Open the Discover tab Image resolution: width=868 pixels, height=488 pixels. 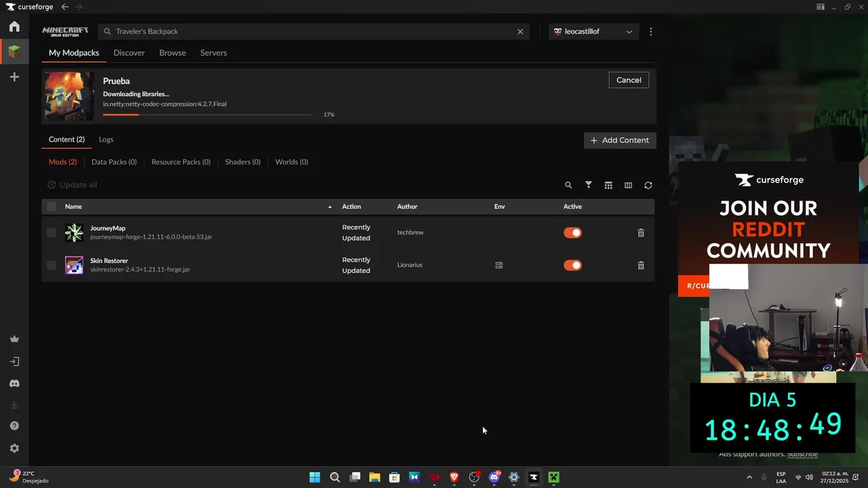click(x=129, y=53)
